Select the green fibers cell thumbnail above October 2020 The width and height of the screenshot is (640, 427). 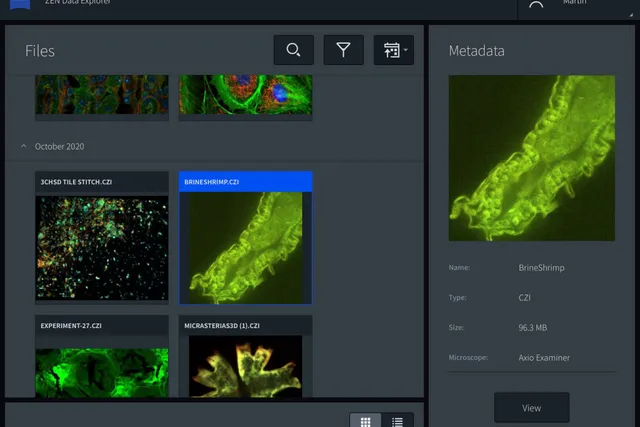pos(245,94)
